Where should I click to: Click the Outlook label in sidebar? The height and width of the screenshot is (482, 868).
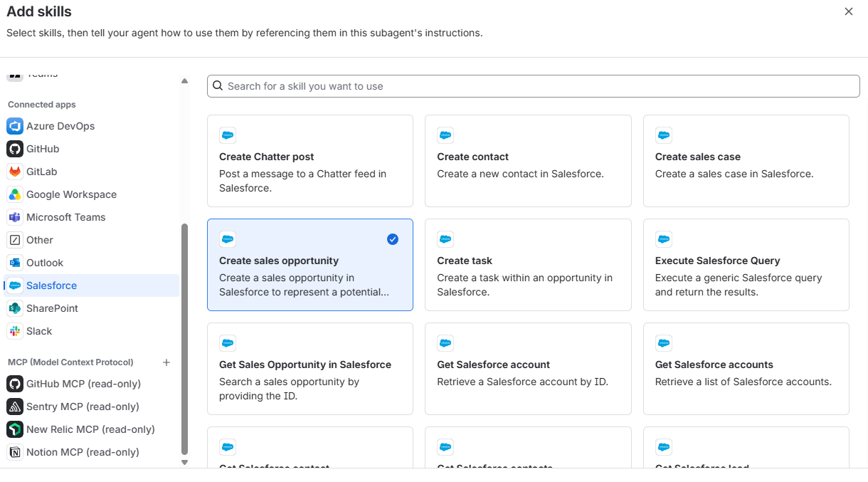45,263
